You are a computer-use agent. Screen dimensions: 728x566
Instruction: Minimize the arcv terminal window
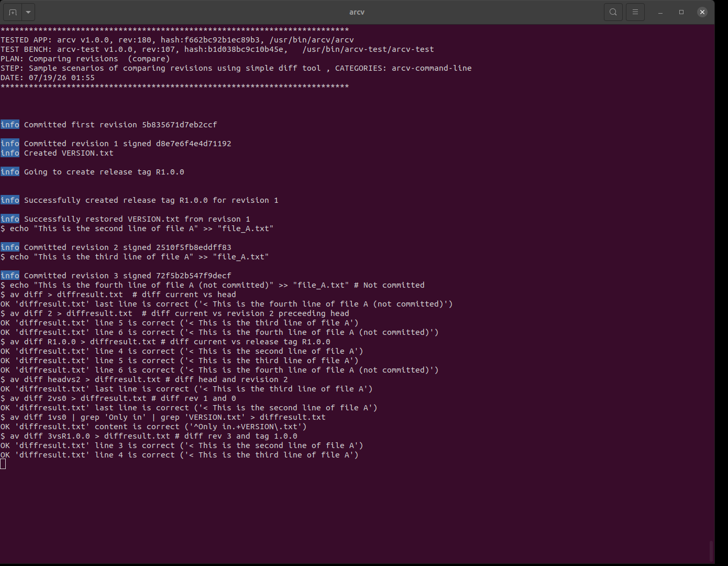click(x=660, y=12)
